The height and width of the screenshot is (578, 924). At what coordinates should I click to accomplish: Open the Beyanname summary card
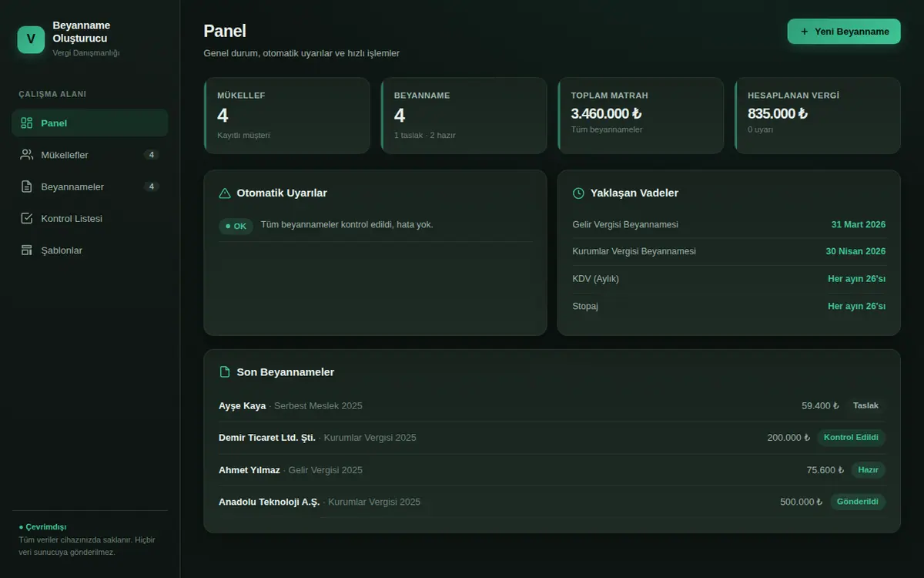point(464,116)
